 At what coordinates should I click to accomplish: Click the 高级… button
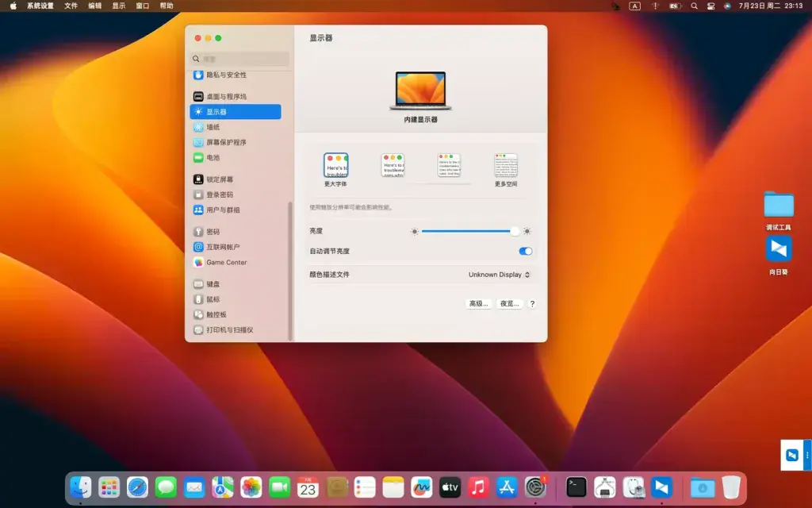[x=478, y=304]
